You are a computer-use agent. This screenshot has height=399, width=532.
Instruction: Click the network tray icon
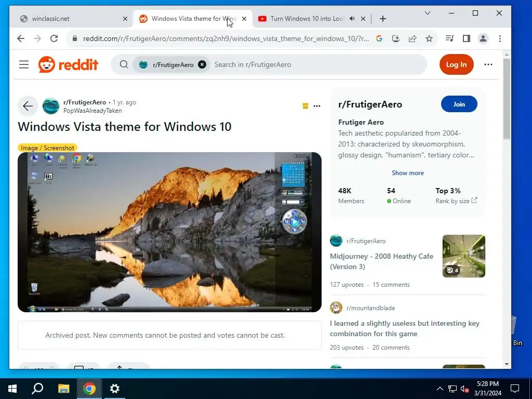pos(453,389)
